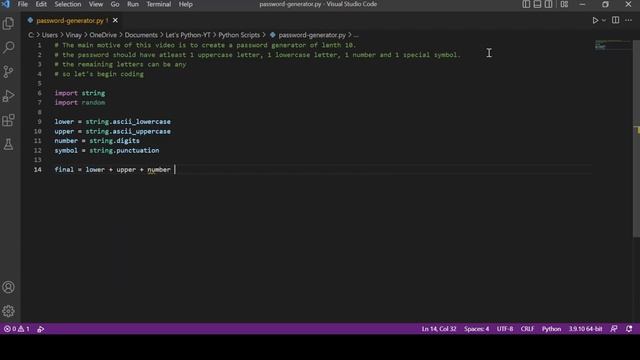Viewport: 640px width, 360px height.
Task: Click Let's Python-YT breadcrumb segment
Action: (x=188, y=35)
